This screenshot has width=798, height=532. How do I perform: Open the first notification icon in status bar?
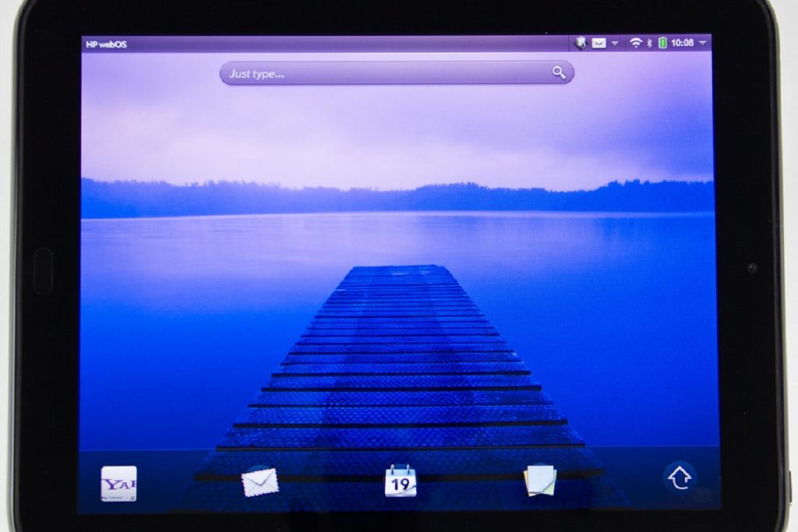(581, 44)
